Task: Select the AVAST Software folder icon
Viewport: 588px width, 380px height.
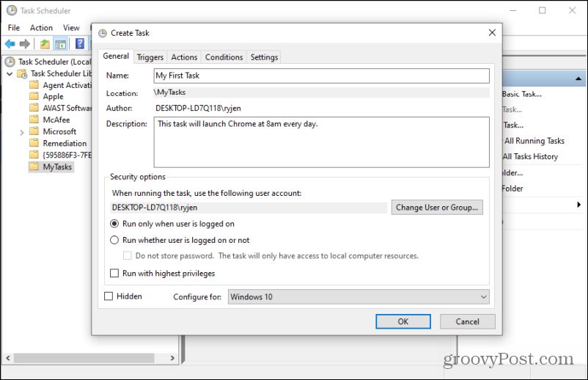Action: coord(34,108)
